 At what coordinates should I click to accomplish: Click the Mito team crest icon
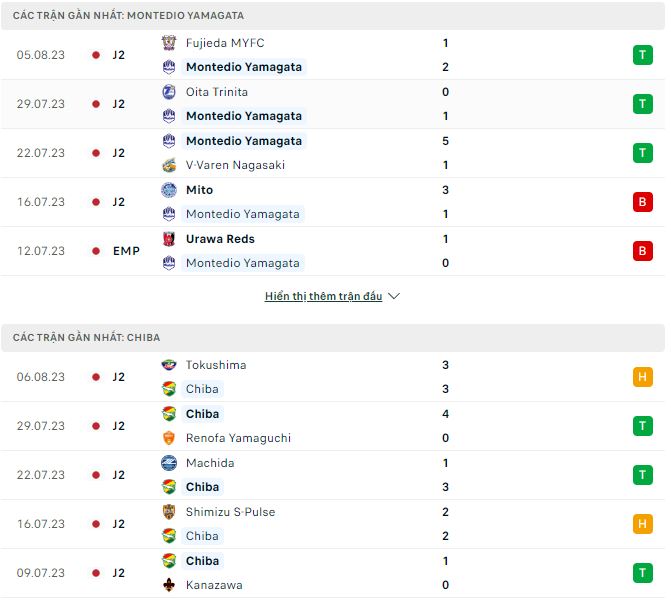tap(168, 190)
